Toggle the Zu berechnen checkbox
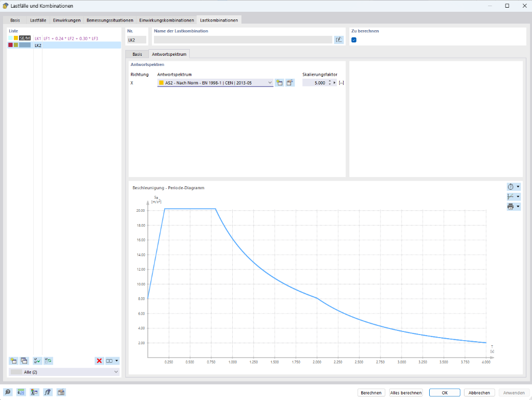532x400 pixels. [x=354, y=40]
